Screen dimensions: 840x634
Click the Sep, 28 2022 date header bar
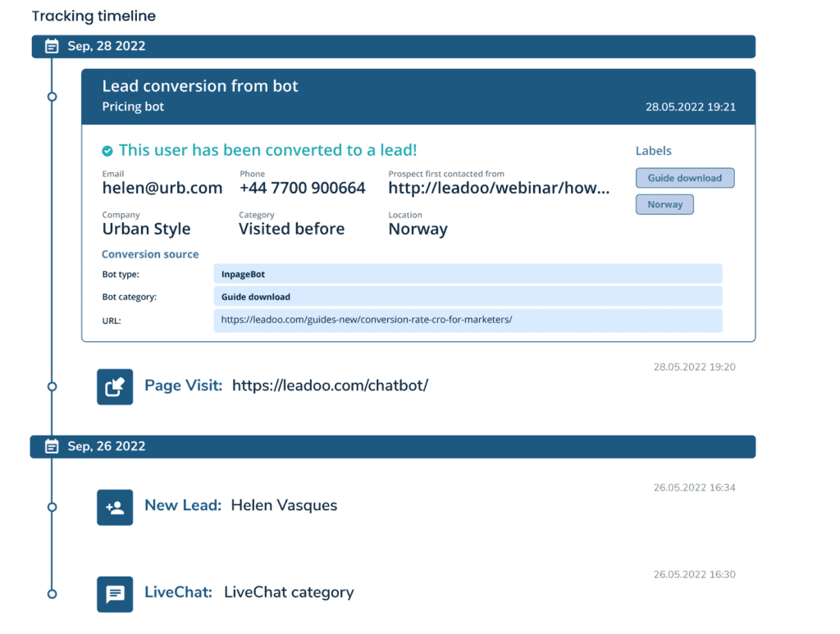[x=394, y=46]
